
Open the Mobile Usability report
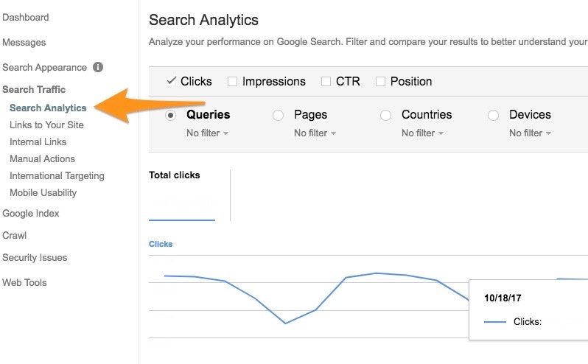coord(43,192)
